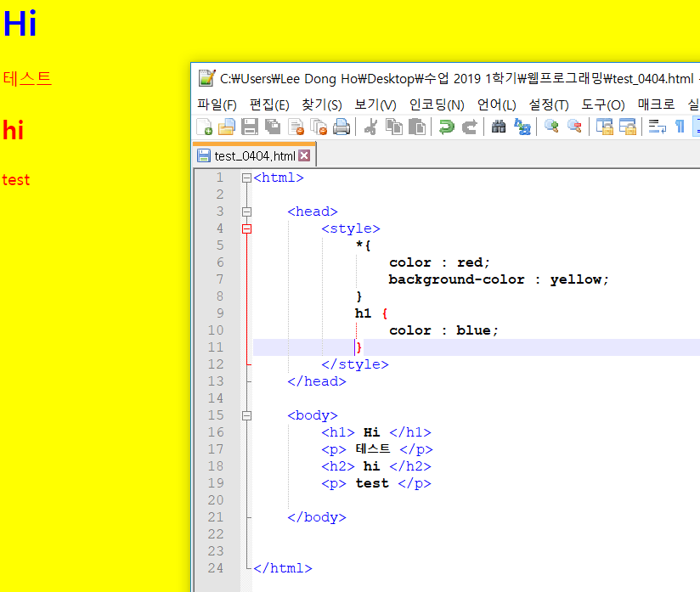Click the Zoom Out magnifier icon

point(574,127)
